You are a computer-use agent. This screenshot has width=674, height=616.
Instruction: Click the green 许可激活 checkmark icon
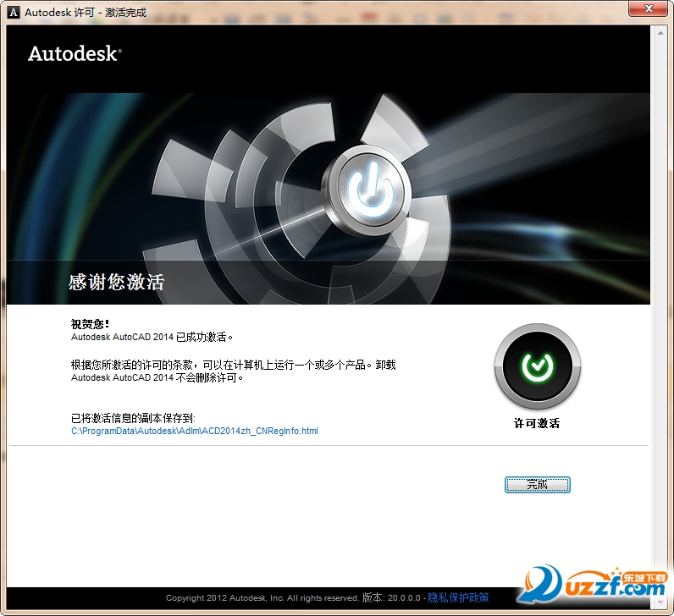pyautogui.click(x=538, y=366)
